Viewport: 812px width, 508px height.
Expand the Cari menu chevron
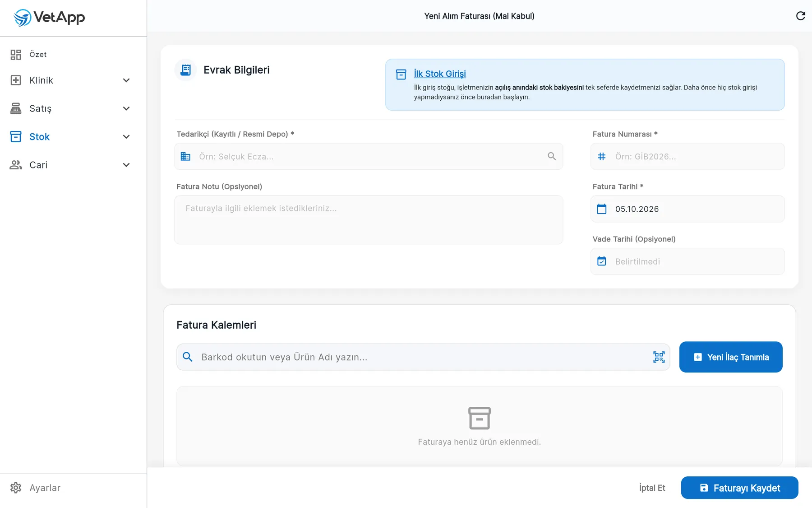click(126, 165)
